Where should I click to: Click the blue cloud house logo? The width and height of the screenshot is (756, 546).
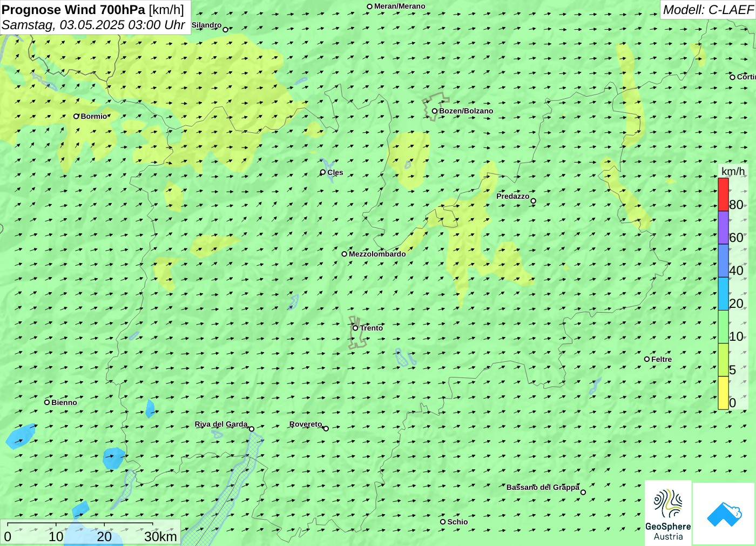[x=724, y=514]
